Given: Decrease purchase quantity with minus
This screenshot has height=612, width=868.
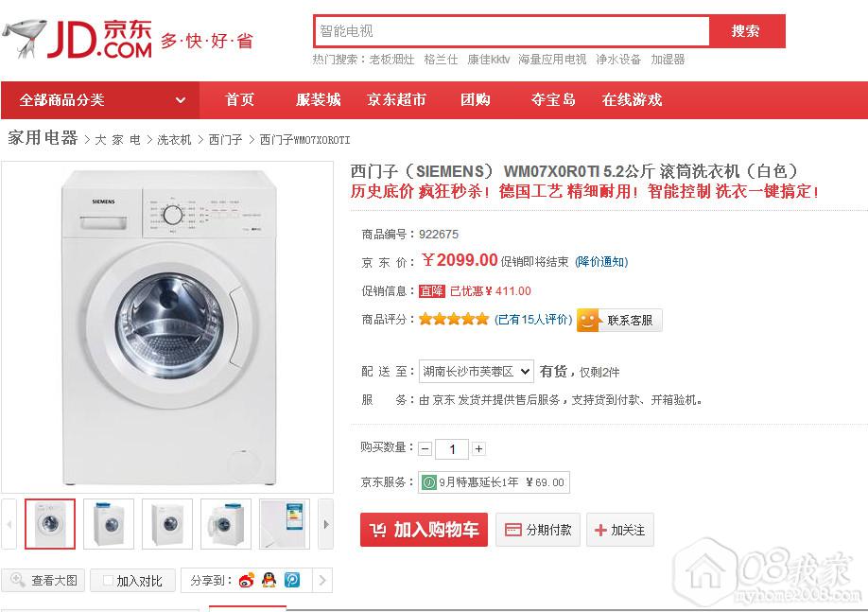Looking at the screenshot, I should click(425, 448).
